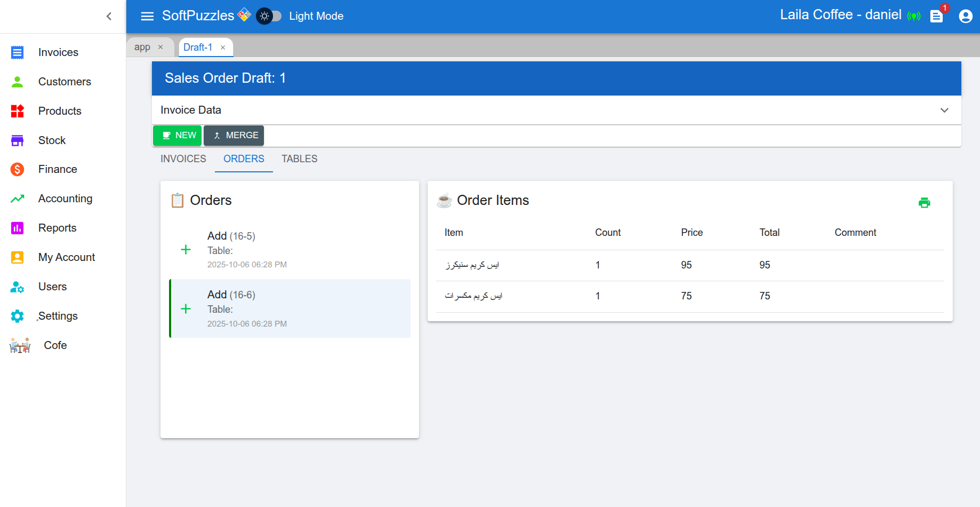
Task: Click the printer icon in Order Items
Action: (x=924, y=203)
